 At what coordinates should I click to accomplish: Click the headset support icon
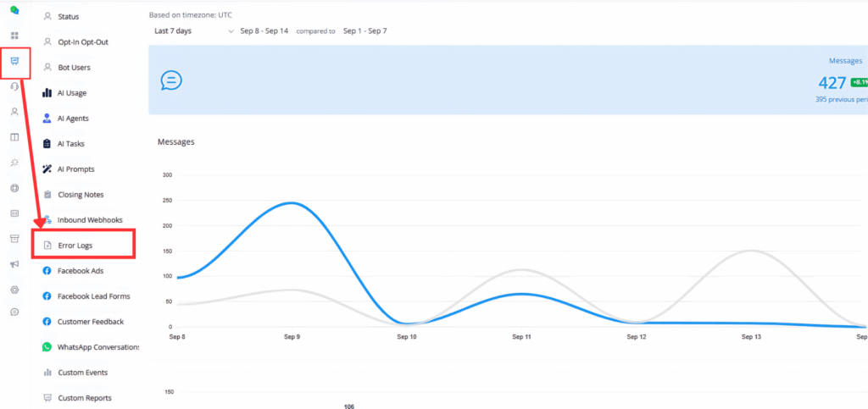pyautogui.click(x=14, y=86)
